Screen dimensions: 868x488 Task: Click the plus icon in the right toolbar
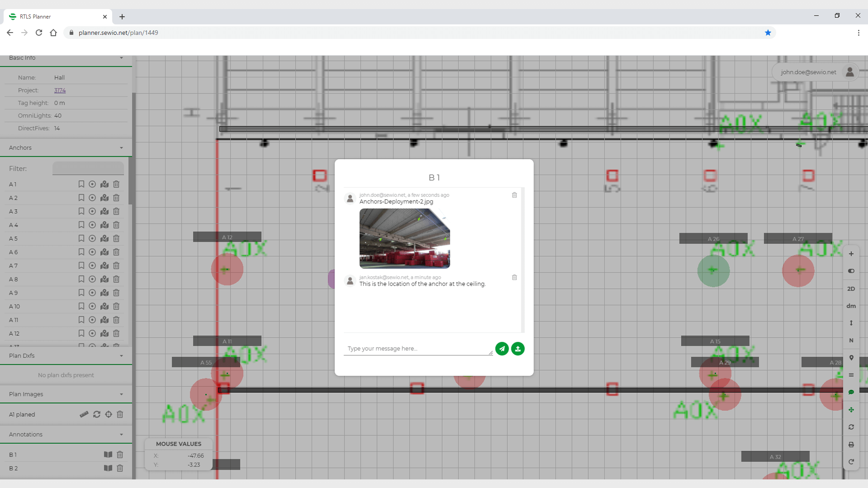tap(851, 254)
